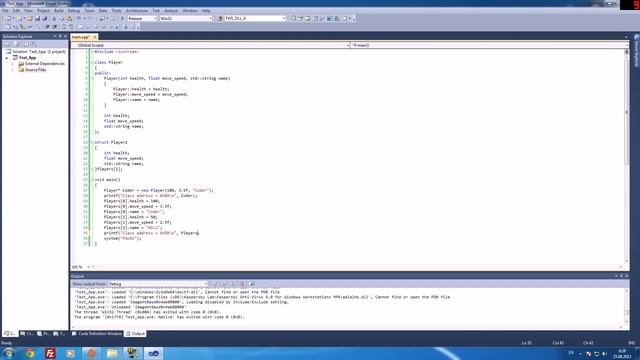Open FileZilla from the taskbar
The height and width of the screenshot is (360, 640).
(x=50, y=353)
